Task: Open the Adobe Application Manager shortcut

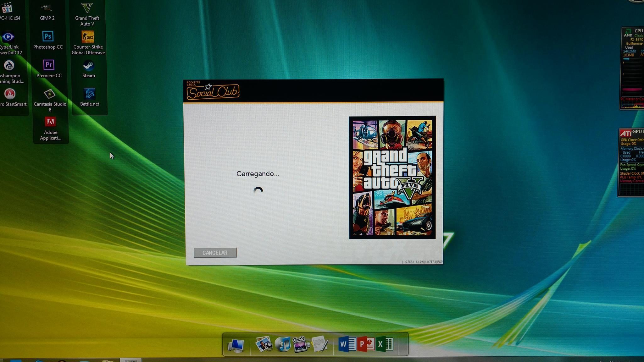Action: (51, 129)
